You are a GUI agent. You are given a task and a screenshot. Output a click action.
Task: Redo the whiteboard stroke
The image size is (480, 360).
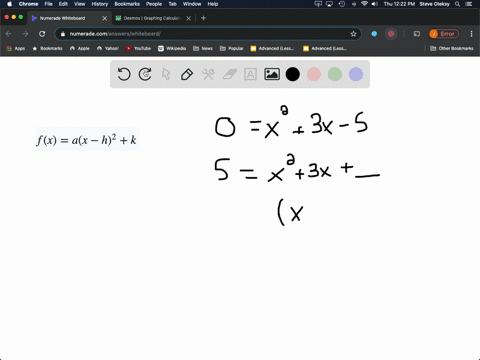145,74
